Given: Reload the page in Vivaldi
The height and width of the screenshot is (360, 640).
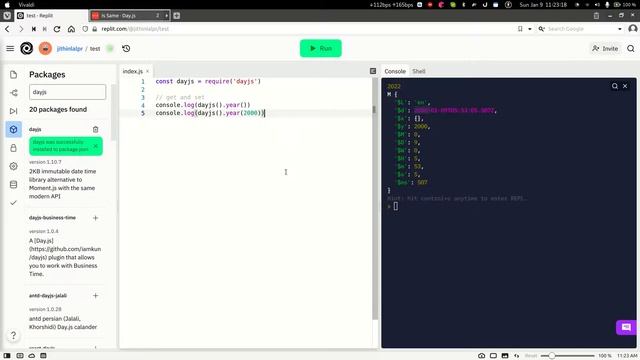Looking at the screenshot, I should 57,29.
